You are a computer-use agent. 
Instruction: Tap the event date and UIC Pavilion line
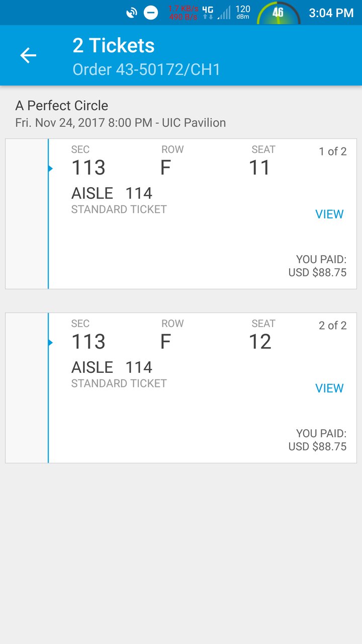(121, 123)
